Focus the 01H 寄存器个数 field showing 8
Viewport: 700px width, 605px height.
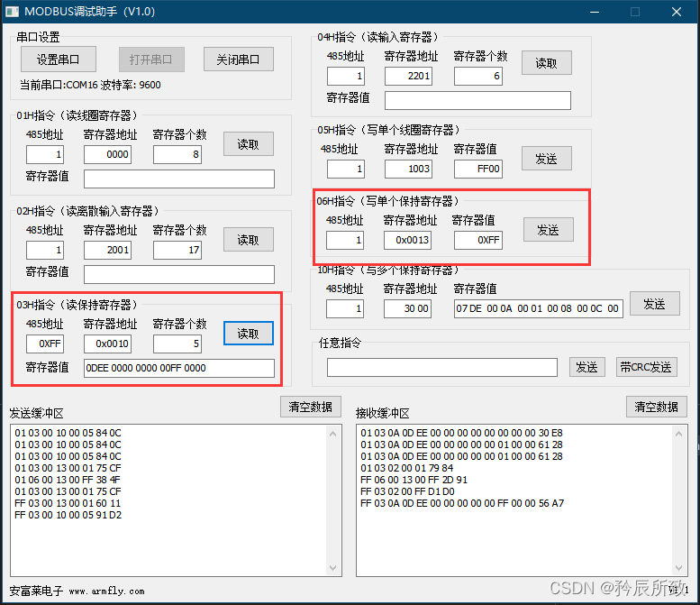coord(177,154)
